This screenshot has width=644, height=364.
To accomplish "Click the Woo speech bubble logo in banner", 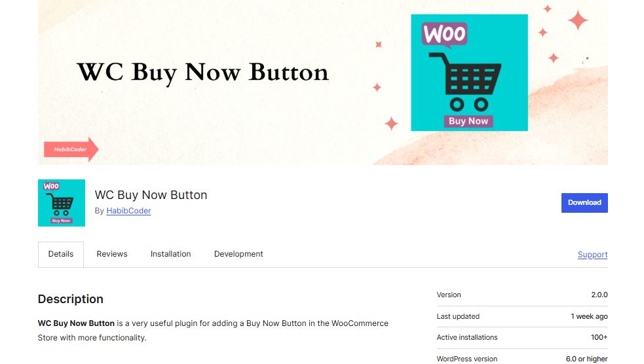I will tap(444, 34).
